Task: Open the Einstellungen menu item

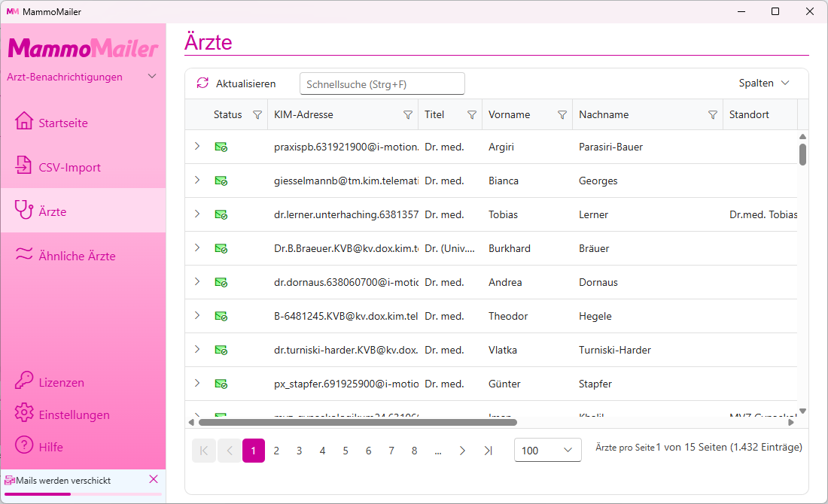Action: click(83, 413)
